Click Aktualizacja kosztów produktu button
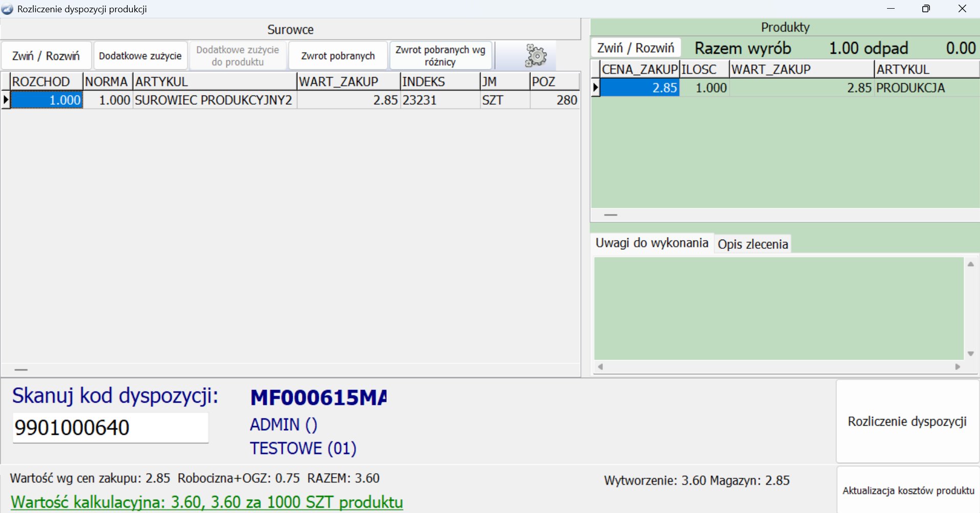This screenshot has width=980, height=513. (x=908, y=491)
